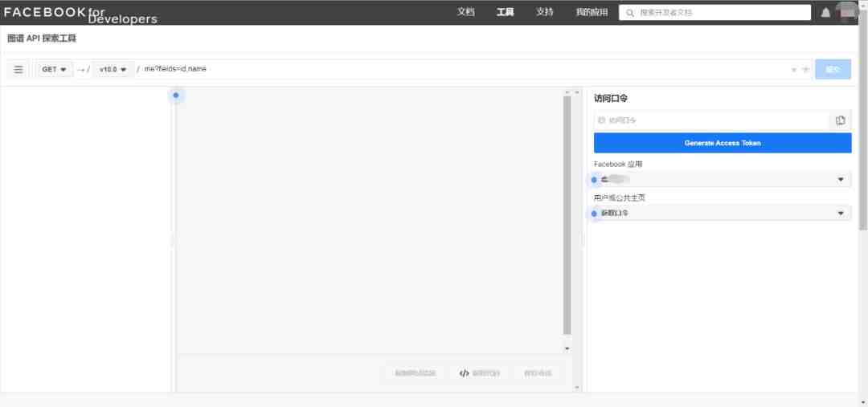Click the user profile avatar

(848, 12)
